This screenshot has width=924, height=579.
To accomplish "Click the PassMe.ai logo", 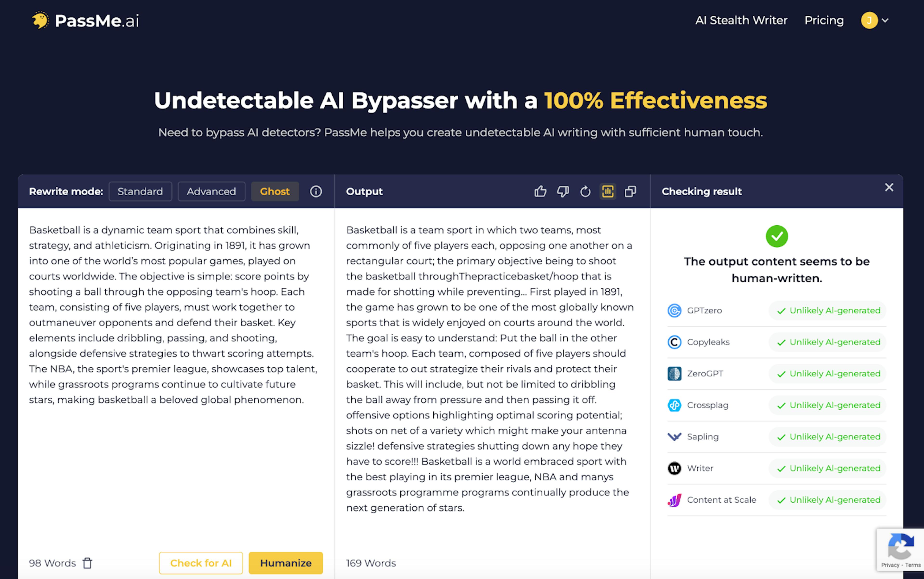I will 85,20.
